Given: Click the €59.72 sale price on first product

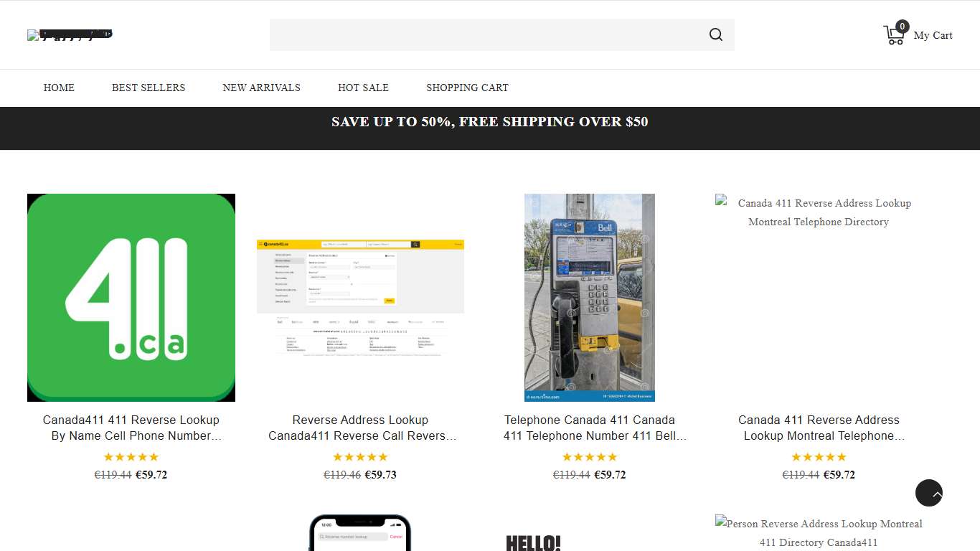Looking at the screenshot, I should 151,474.
